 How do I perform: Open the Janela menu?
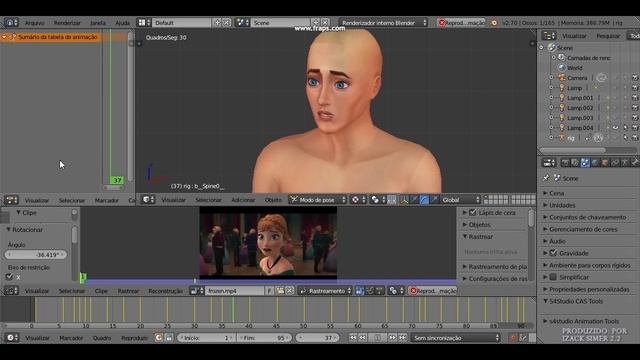click(98, 23)
